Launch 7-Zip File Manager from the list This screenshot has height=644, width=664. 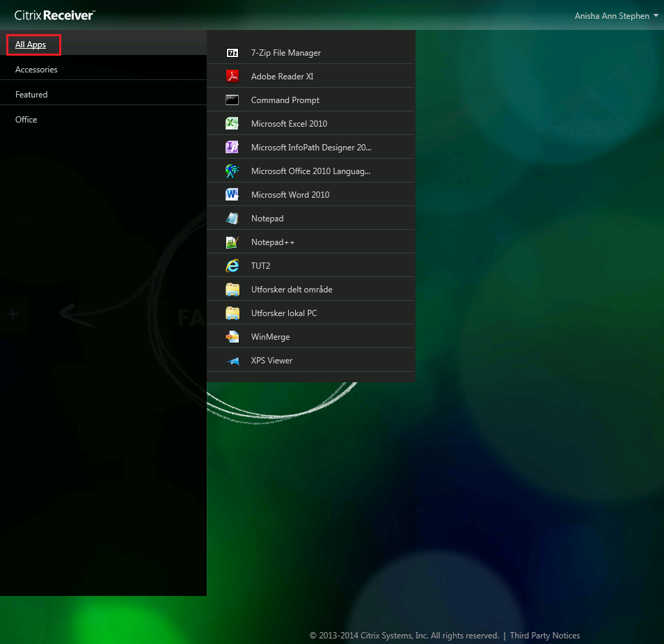point(286,53)
